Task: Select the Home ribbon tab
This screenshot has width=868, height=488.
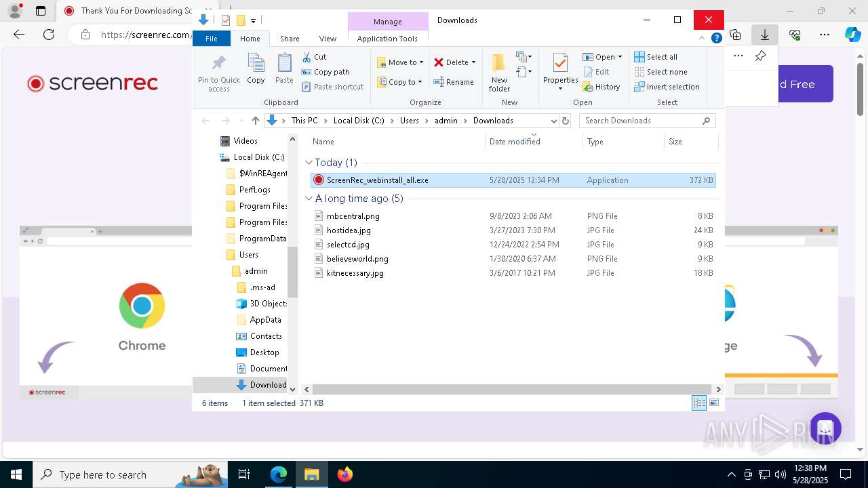Action: coord(250,39)
